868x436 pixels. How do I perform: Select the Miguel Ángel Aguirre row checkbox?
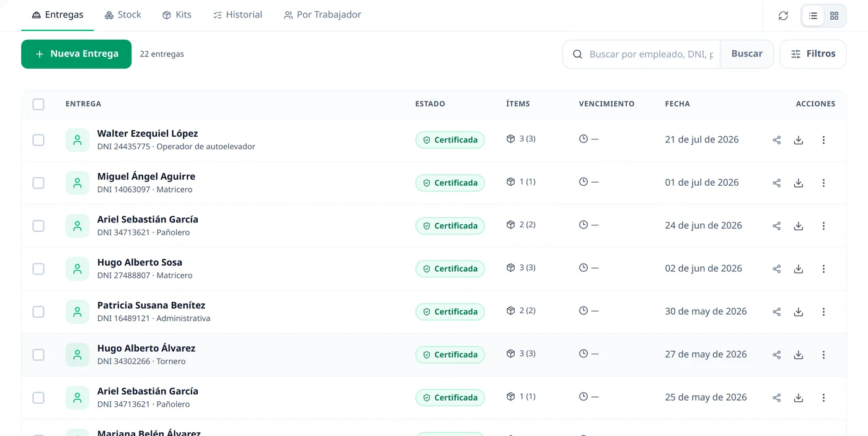click(x=38, y=183)
